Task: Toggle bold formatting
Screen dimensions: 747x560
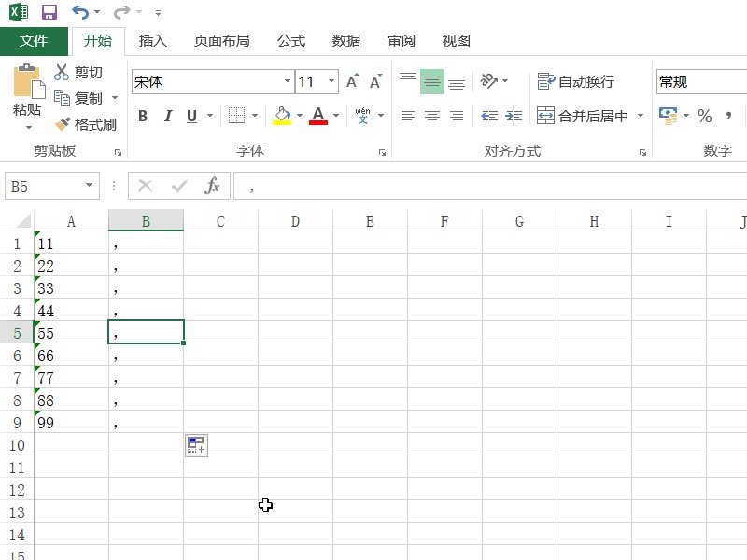Action: point(142,116)
